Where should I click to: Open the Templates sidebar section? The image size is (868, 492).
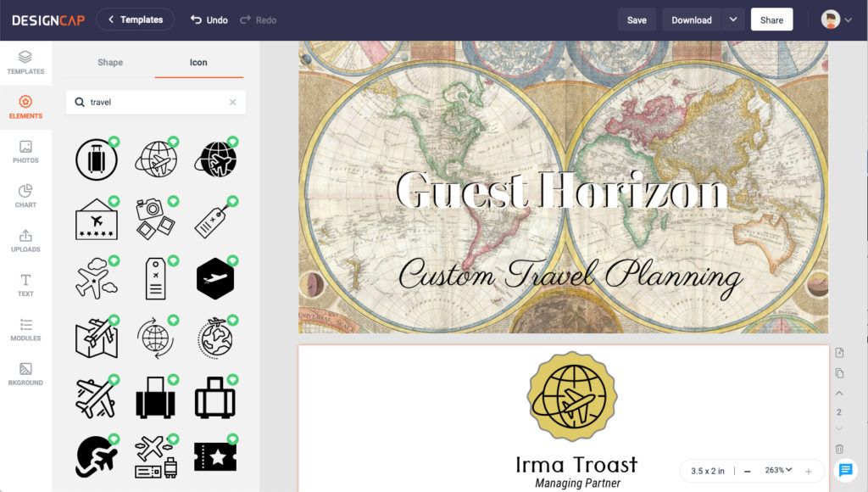coord(25,63)
